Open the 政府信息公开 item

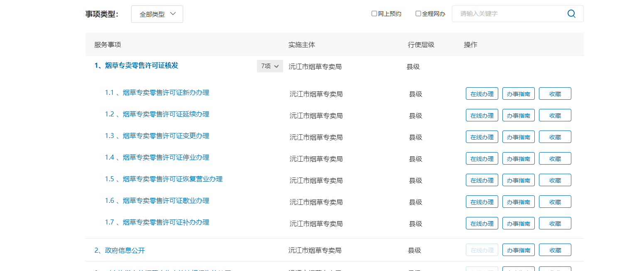coord(120,250)
